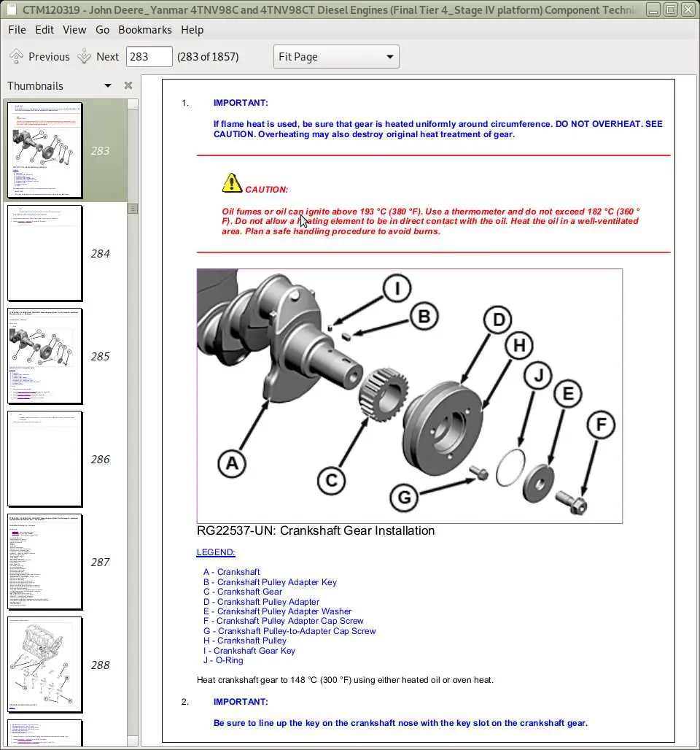Image resolution: width=700 pixels, height=750 pixels.
Task: Click legend entry 'I - Crankshaft Gear Key'
Action: (x=249, y=651)
